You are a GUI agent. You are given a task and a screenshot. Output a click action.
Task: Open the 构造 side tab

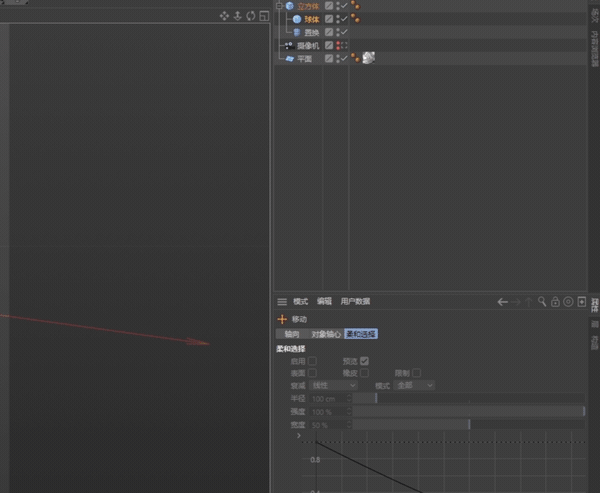594,343
